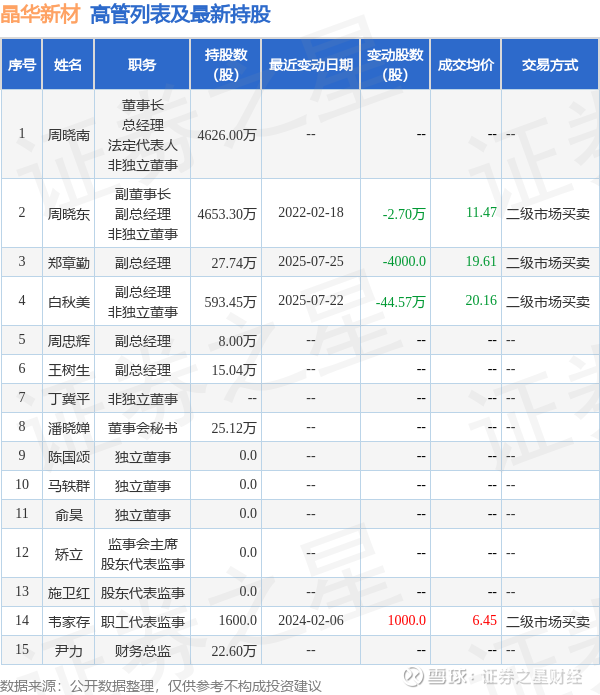Click the 姓名 column header
The height and width of the screenshot is (695, 600).
point(68,65)
